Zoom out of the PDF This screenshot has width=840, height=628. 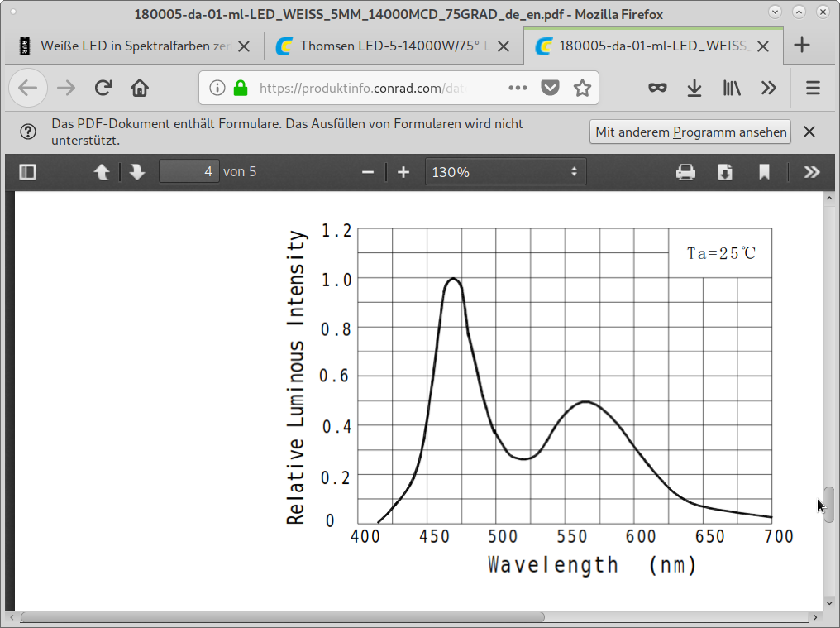[x=367, y=172]
